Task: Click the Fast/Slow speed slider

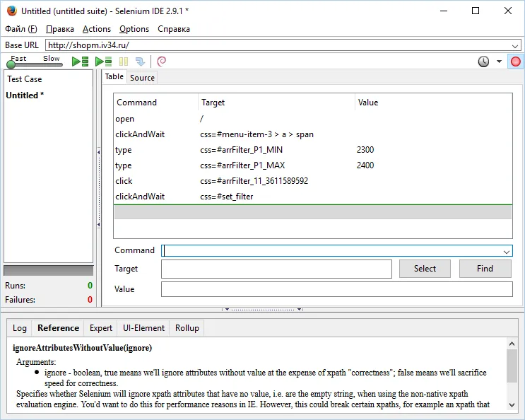Action: point(34,64)
